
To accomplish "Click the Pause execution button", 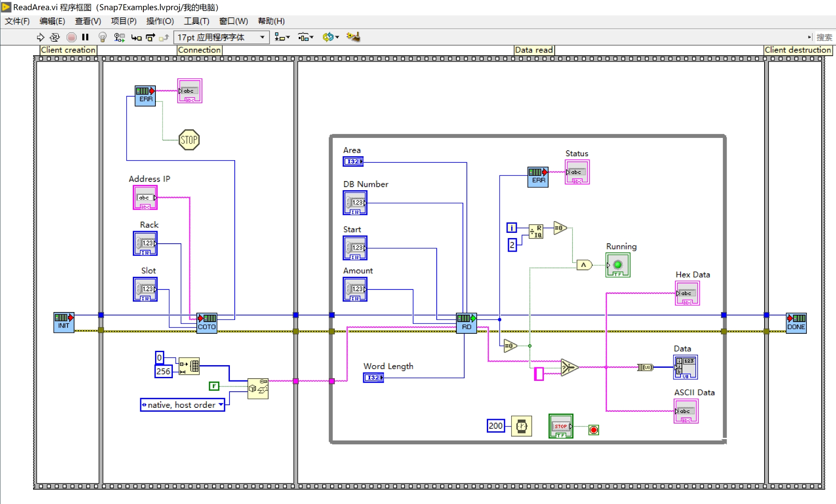I will click(x=85, y=37).
